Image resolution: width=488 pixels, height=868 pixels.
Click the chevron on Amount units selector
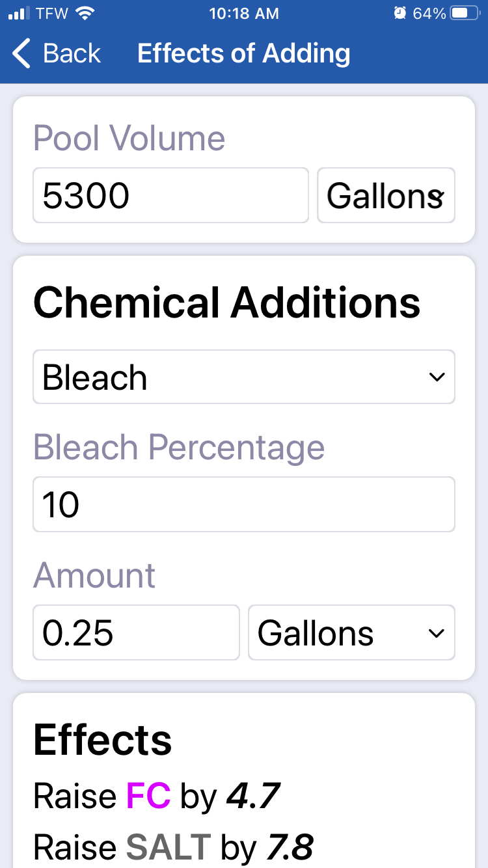point(437,634)
